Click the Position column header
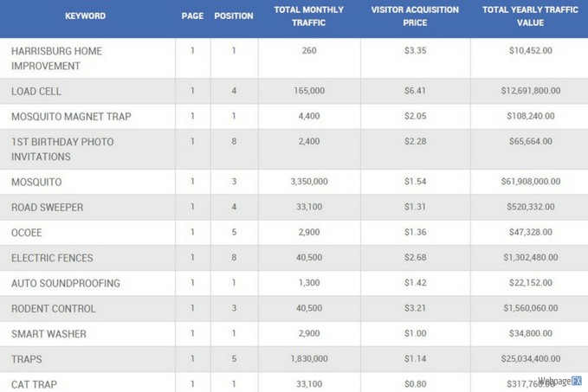Screen dimensions: 588x392 pyautogui.click(x=234, y=16)
